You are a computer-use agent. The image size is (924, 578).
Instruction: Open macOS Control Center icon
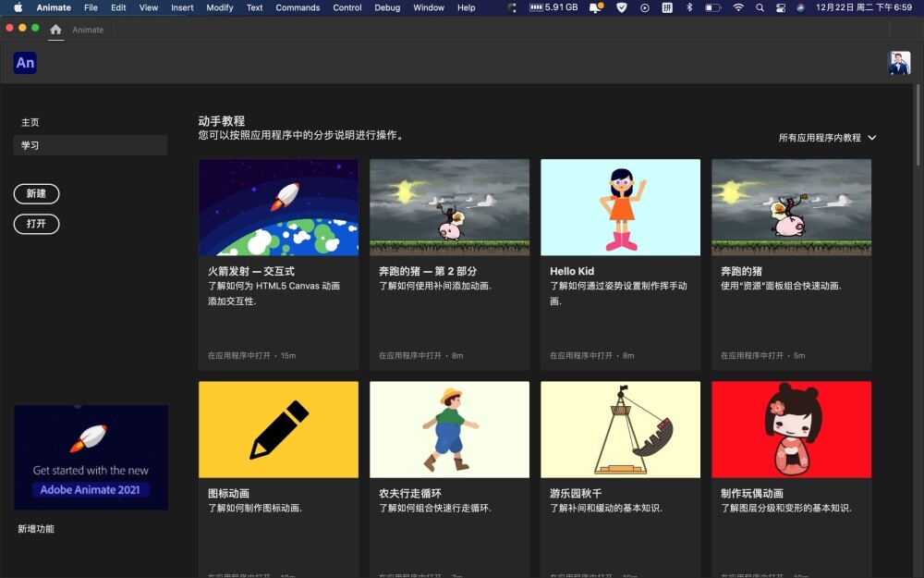(x=780, y=7)
